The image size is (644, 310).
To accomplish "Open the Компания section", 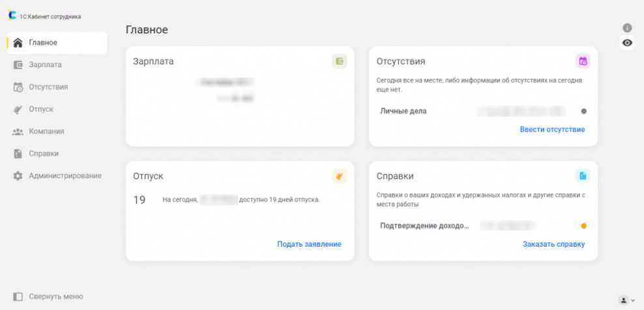I will tap(46, 131).
